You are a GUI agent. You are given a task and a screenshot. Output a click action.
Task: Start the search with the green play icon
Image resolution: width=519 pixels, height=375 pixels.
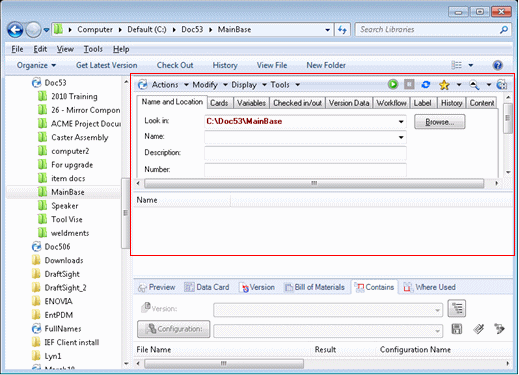(393, 84)
